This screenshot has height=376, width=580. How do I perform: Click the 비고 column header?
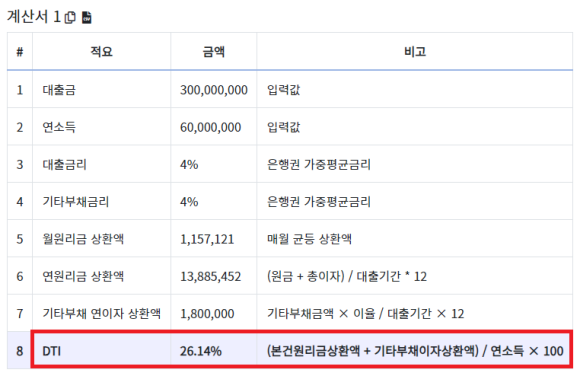415,51
